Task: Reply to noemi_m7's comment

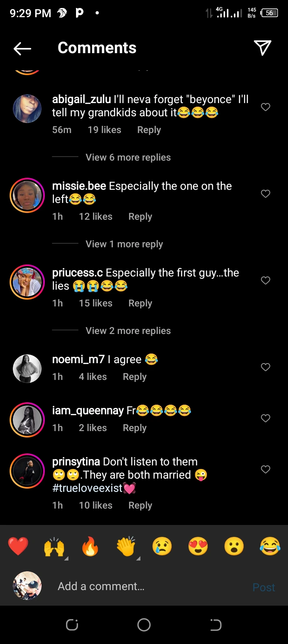Action: (x=134, y=377)
